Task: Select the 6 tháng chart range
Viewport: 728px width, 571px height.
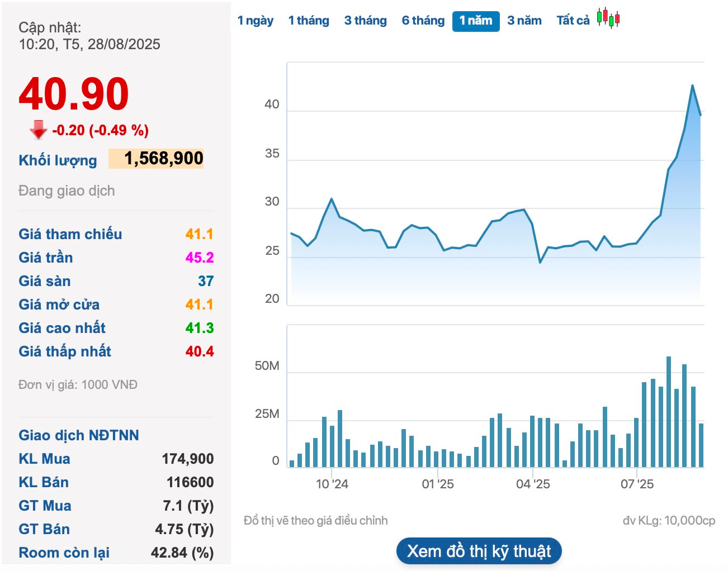Action: pyautogui.click(x=423, y=21)
